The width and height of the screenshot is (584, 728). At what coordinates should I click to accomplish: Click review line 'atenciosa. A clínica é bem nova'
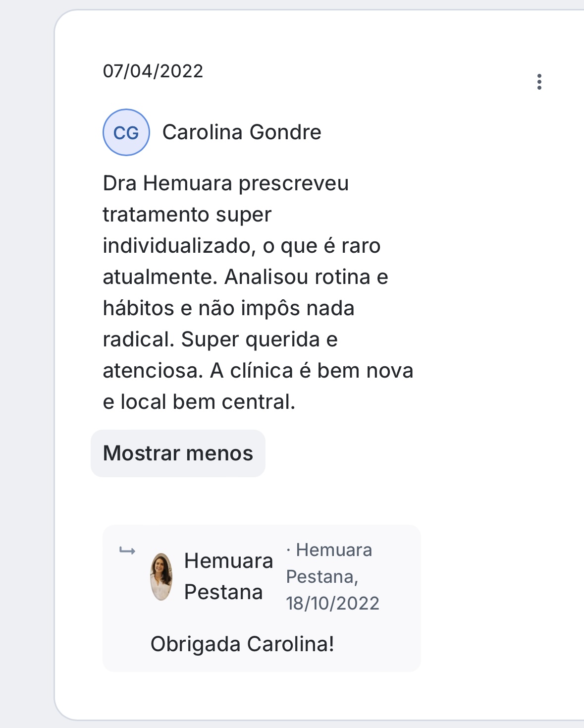coord(258,371)
